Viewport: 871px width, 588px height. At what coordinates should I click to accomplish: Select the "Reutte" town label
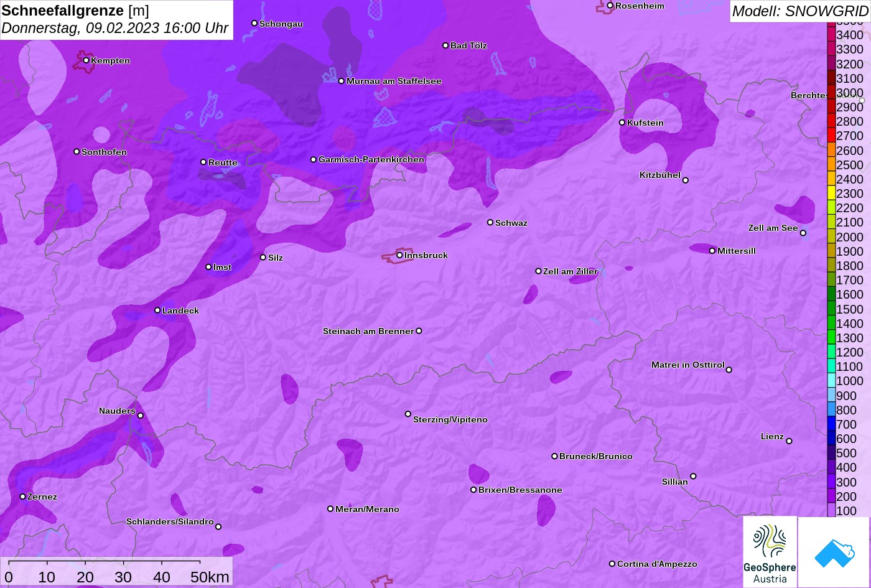point(223,162)
